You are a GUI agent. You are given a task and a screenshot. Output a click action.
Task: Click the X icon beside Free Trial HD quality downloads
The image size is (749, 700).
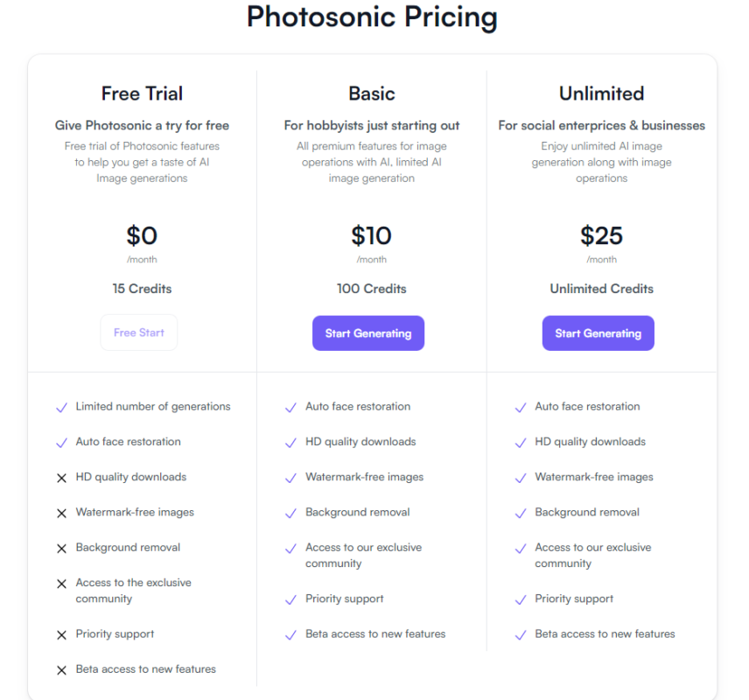click(x=61, y=478)
